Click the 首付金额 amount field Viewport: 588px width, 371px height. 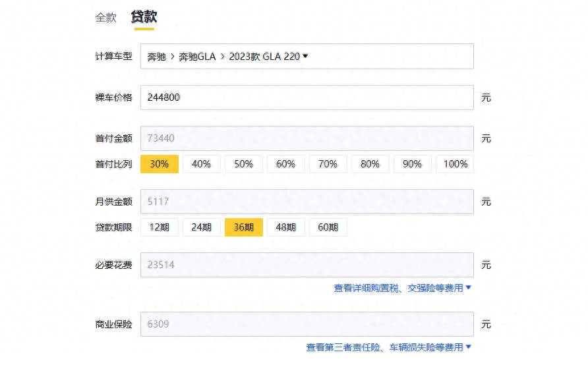[x=307, y=138]
